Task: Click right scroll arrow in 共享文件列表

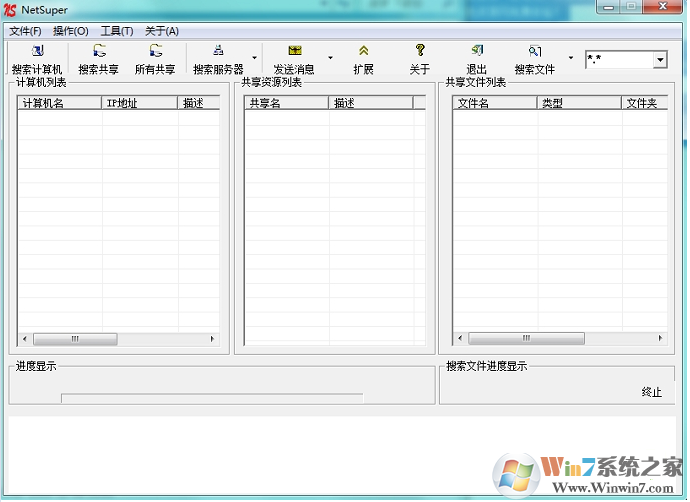Action: tap(660, 338)
